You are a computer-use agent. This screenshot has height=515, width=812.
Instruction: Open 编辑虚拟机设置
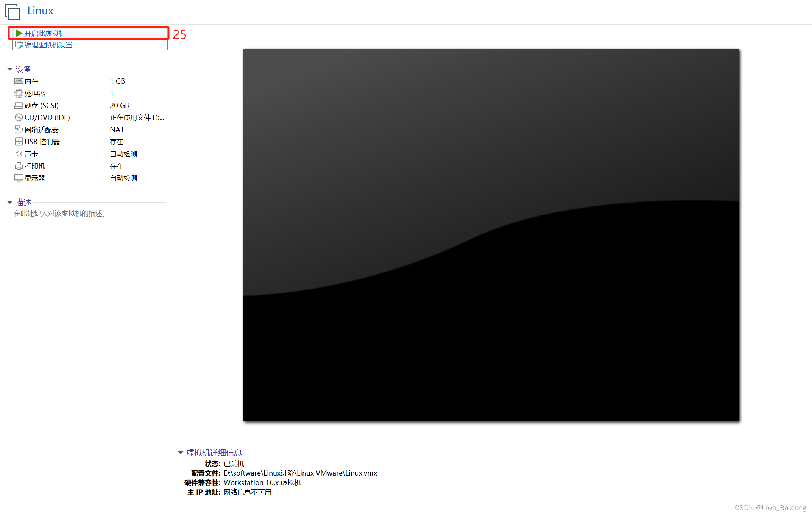[x=48, y=44]
